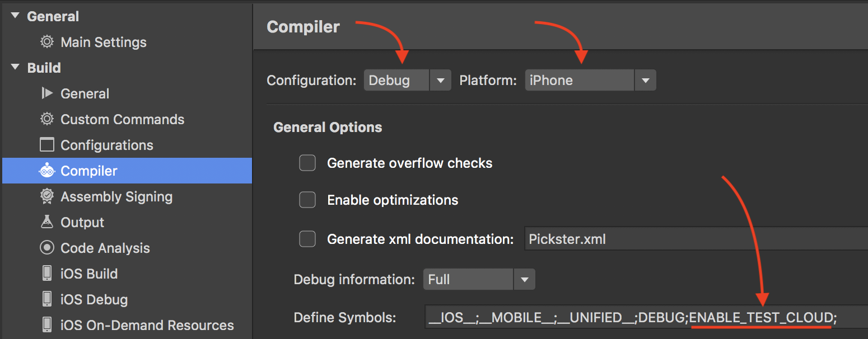Collapse the Build section triangle

click(x=15, y=68)
